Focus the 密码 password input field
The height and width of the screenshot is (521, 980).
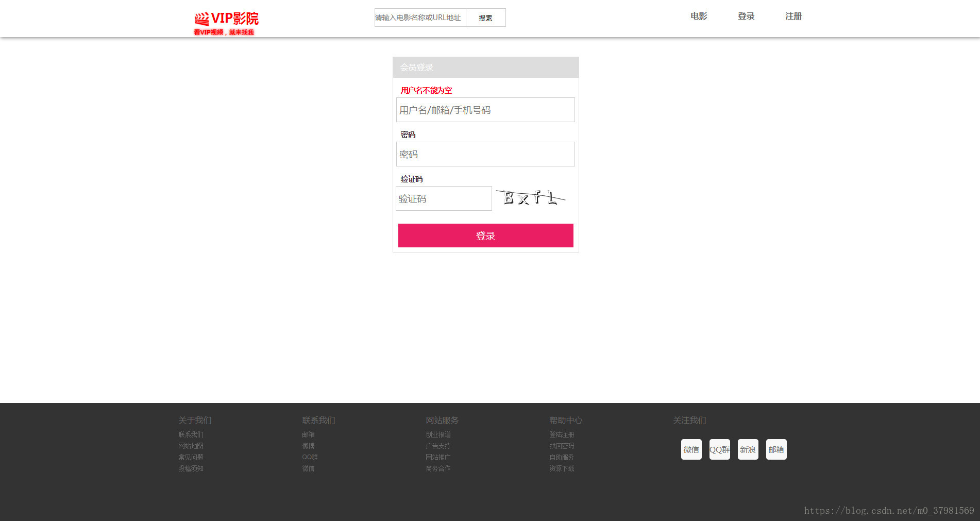click(x=485, y=154)
